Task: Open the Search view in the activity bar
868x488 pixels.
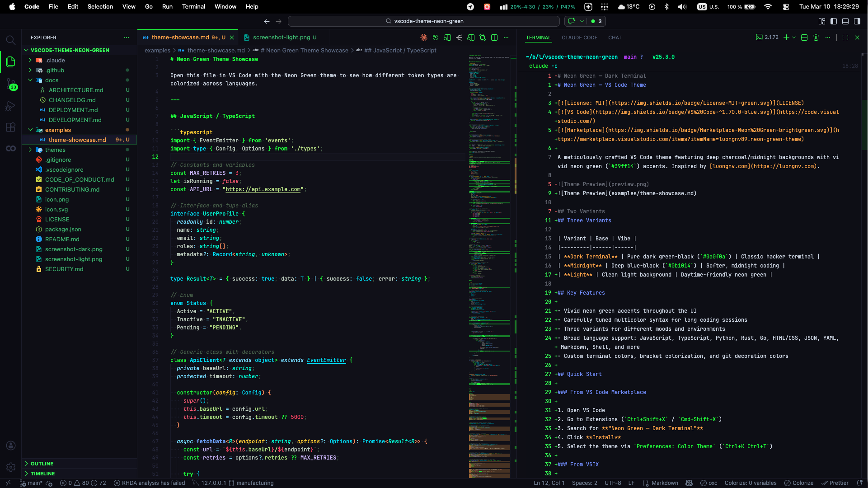Action: coord(11,40)
